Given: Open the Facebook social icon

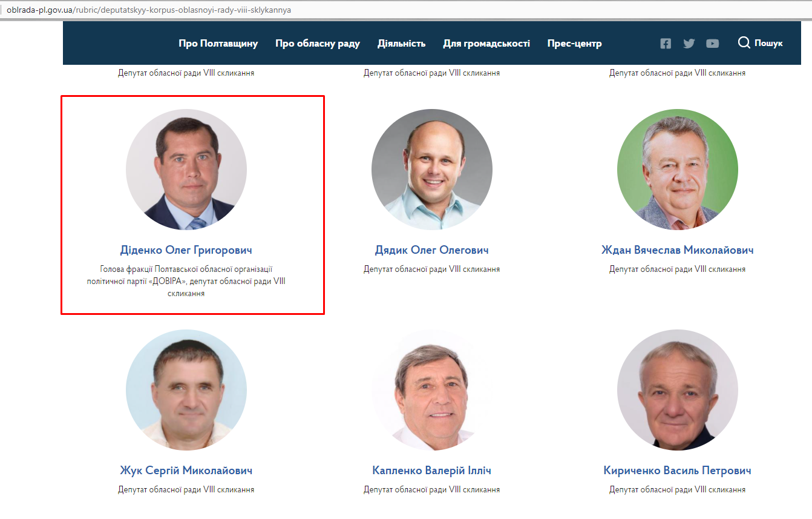Looking at the screenshot, I should 666,44.
